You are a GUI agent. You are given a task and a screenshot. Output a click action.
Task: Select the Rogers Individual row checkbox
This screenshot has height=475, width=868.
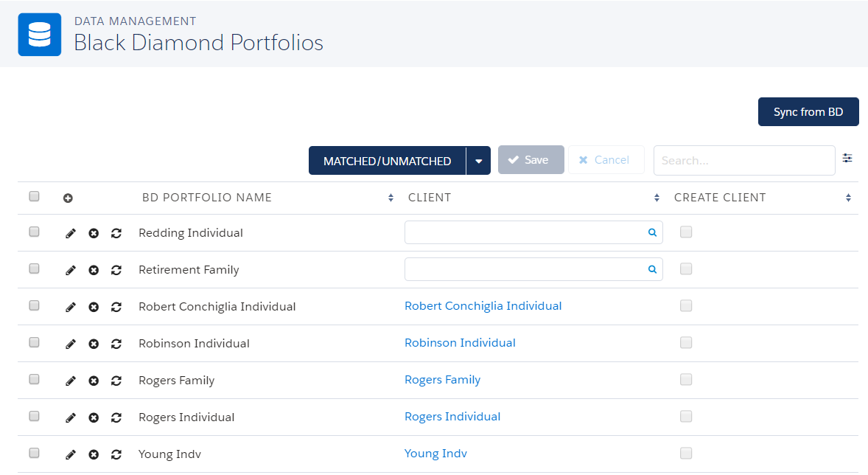click(35, 416)
